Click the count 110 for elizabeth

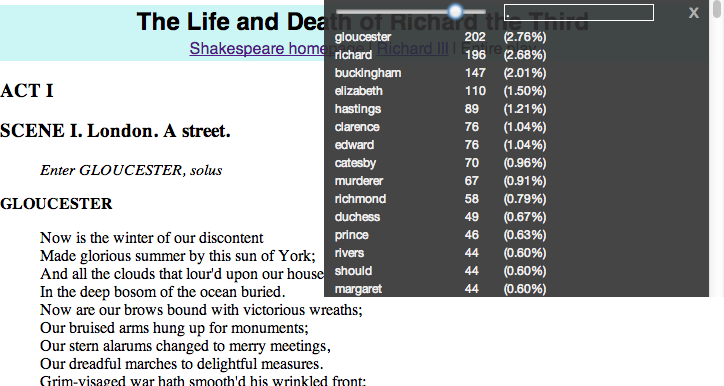click(475, 91)
